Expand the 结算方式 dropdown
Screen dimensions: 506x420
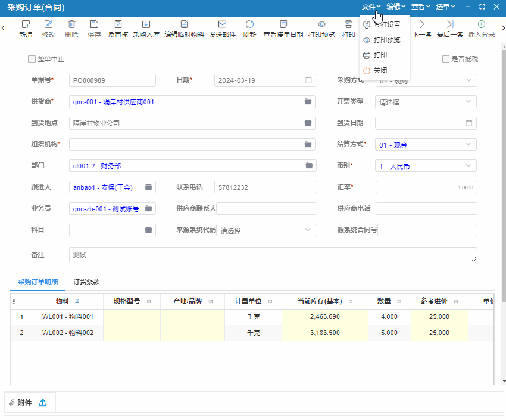[468, 145]
